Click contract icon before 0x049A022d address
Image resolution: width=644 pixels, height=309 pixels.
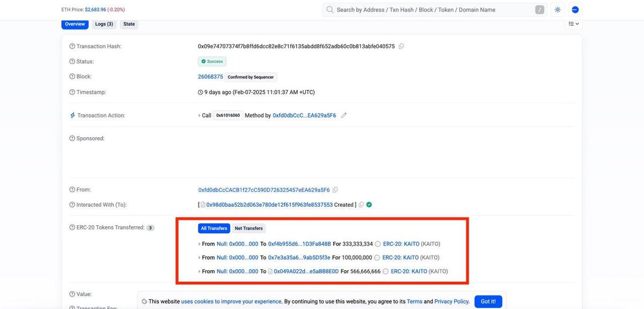click(270, 271)
